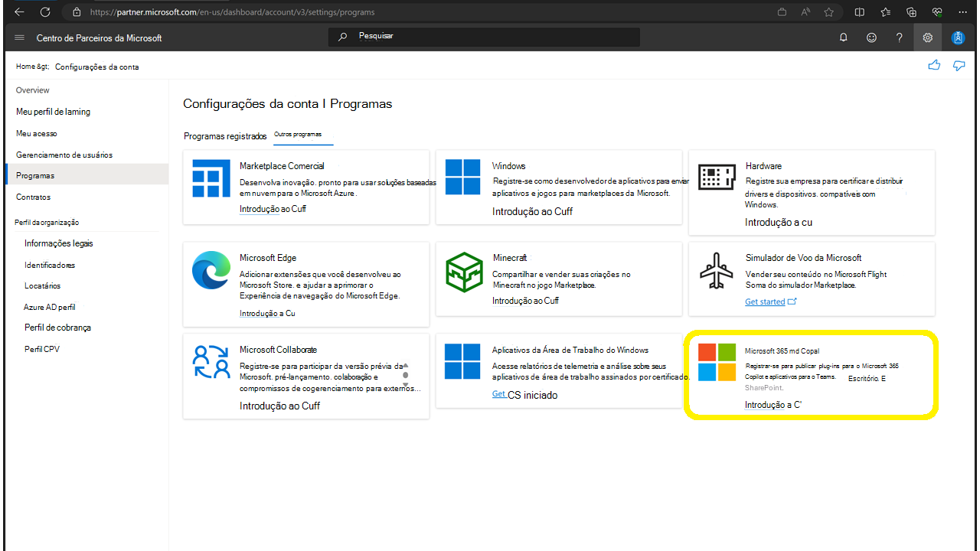
Task: Go to Locatários page
Action: pos(42,285)
